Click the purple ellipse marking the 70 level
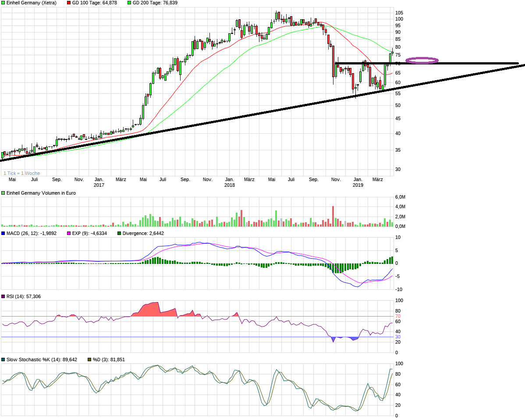The width and height of the screenshot is (525, 420). pyautogui.click(x=422, y=61)
